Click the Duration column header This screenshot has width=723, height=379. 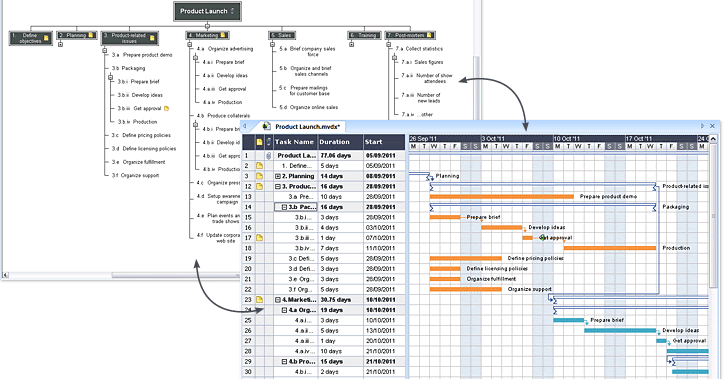click(x=340, y=142)
